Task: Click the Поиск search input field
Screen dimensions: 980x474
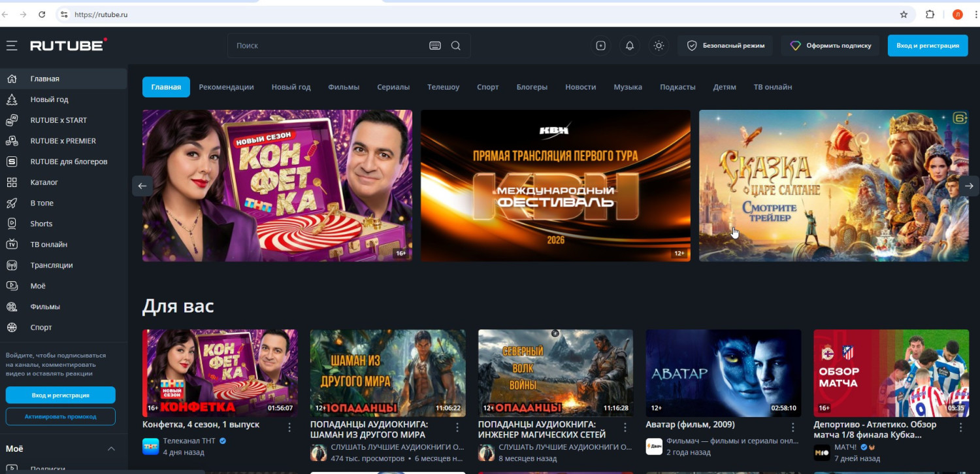Action: click(x=327, y=46)
